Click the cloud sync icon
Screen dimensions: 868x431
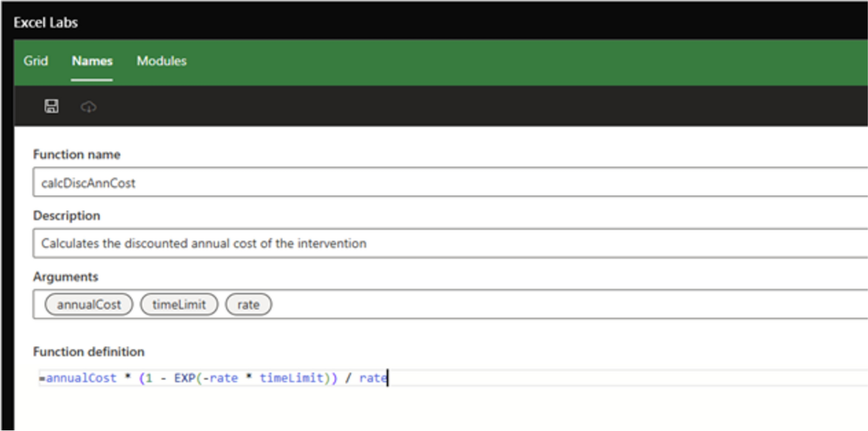click(x=89, y=107)
